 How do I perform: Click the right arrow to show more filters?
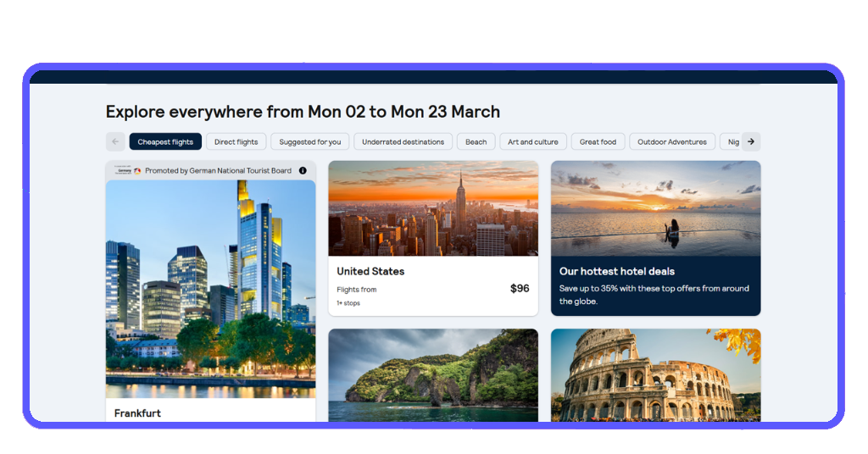pyautogui.click(x=751, y=141)
